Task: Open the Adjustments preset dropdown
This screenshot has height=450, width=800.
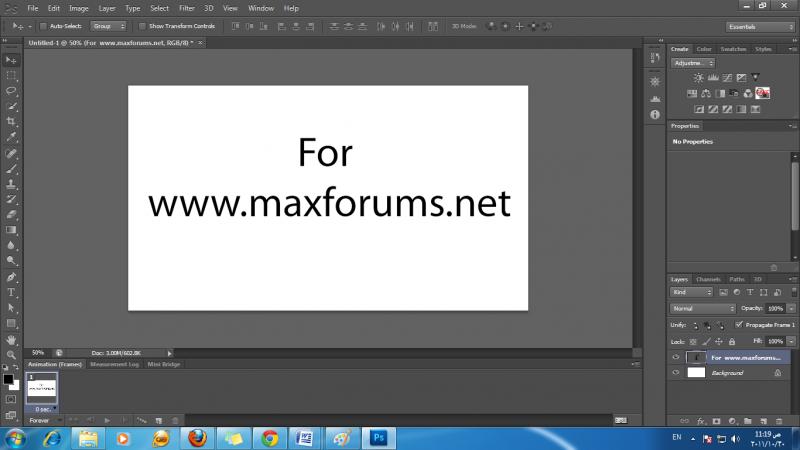Action: click(x=693, y=63)
